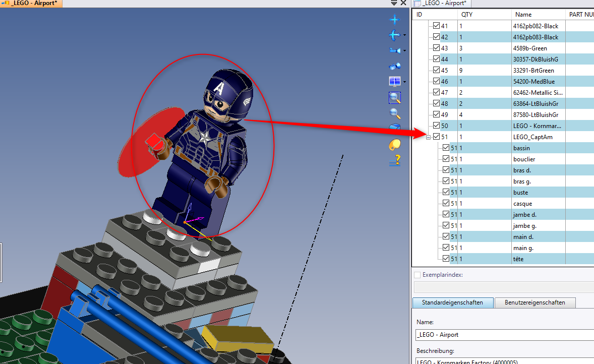Select the 30357-DkBluishG row name
This screenshot has height=364, width=594.
[x=536, y=59]
